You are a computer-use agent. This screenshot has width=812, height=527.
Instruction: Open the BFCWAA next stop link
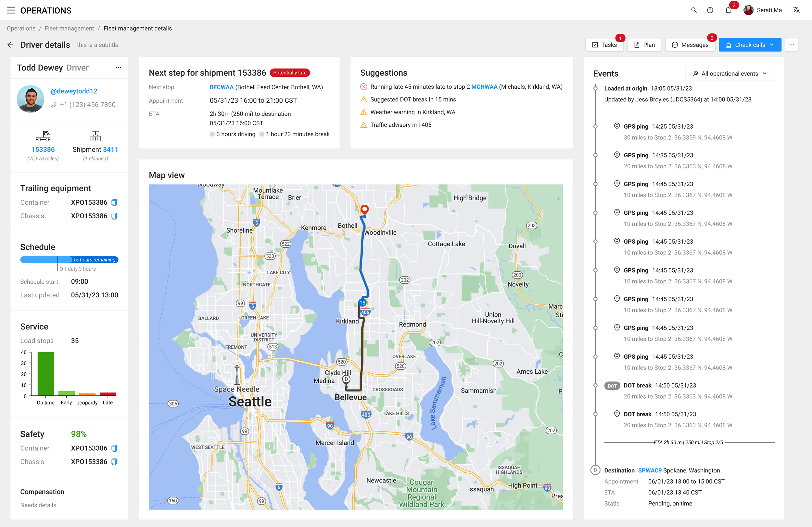pyautogui.click(x=222, y=87)
